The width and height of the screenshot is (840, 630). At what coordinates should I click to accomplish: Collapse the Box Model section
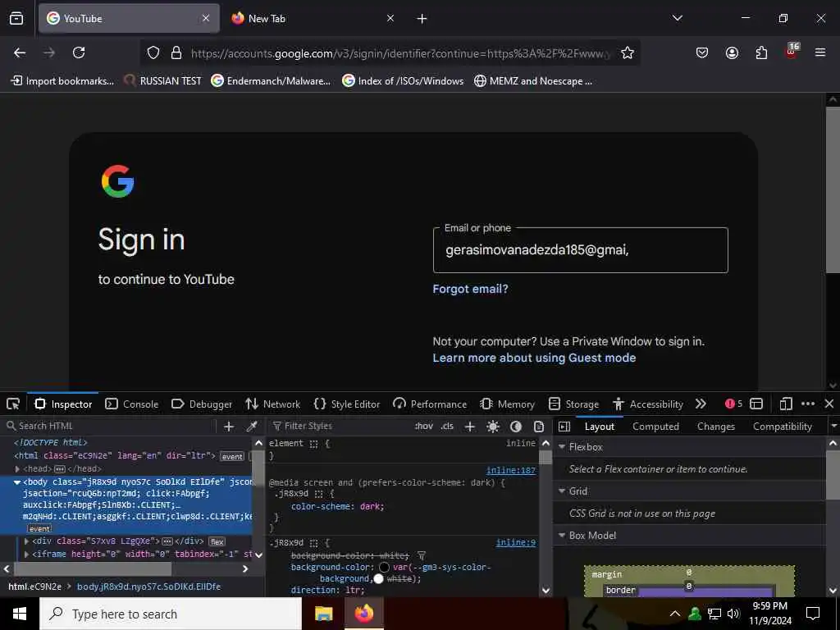pos(562,536)
